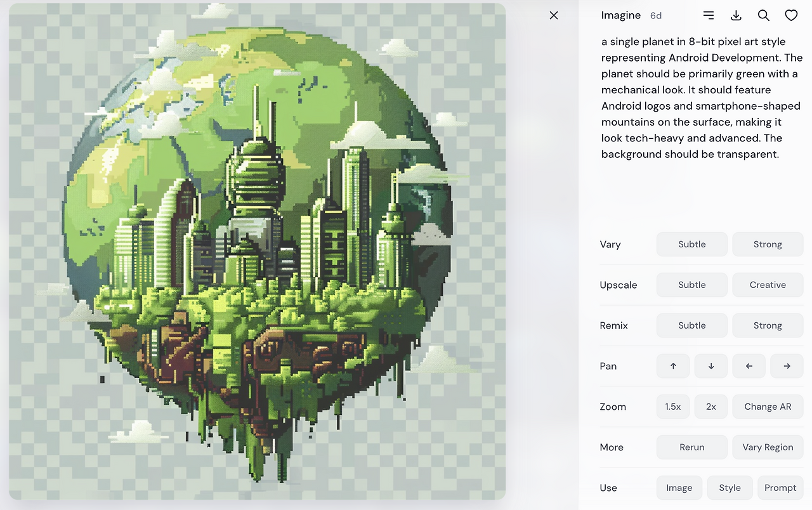Click the Imagine job label

[x=621, y=15]
